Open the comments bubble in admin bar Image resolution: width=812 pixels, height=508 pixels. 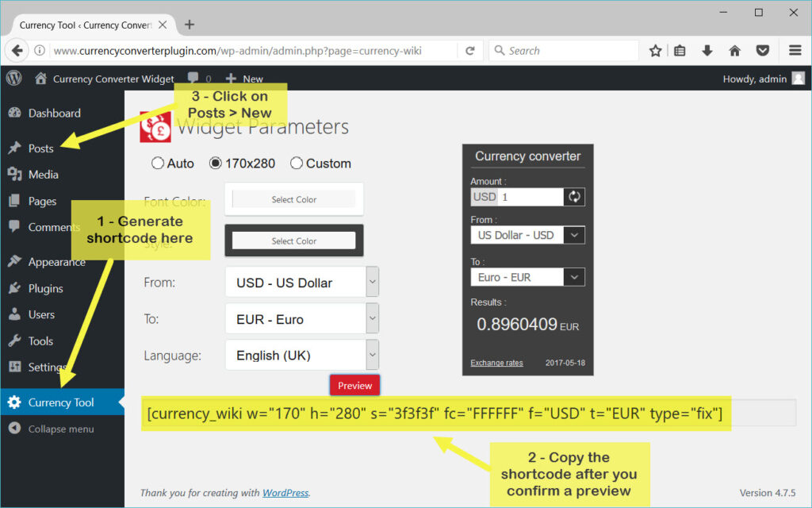click(193, 78)
